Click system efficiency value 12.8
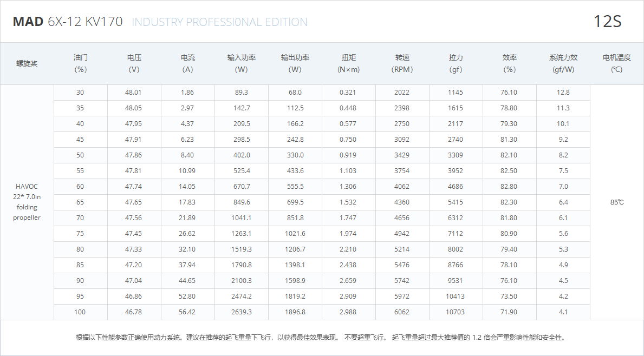Viewport: 644px width, 356px height. [x=563, y=93]
